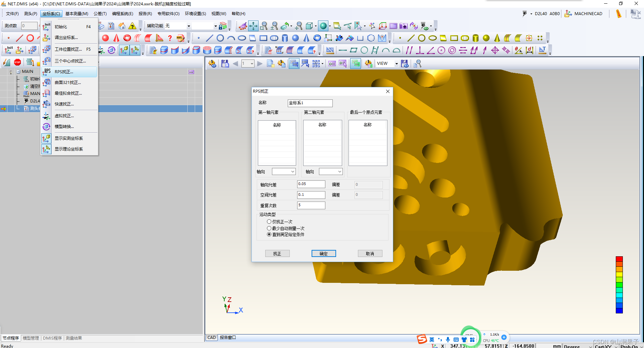Click the play forward arrow in view toolbar
644x348 pixels.
[260, 63]
